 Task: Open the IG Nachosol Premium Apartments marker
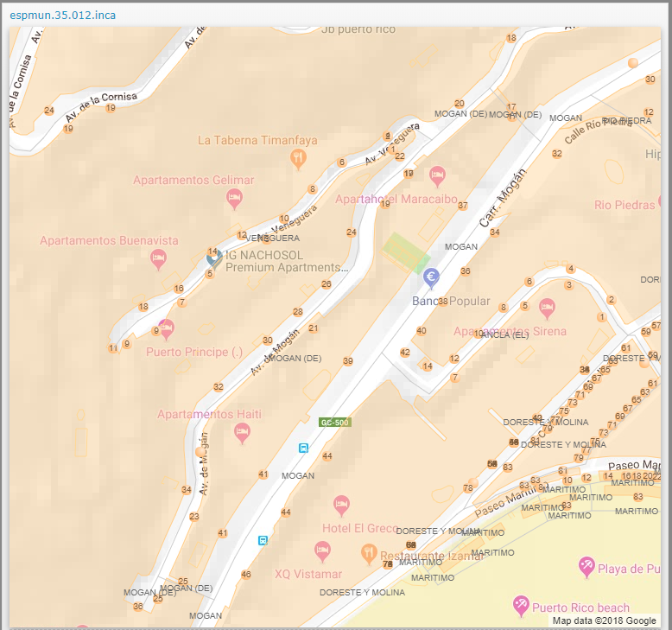pyautogui.click(x=214, y=258)
